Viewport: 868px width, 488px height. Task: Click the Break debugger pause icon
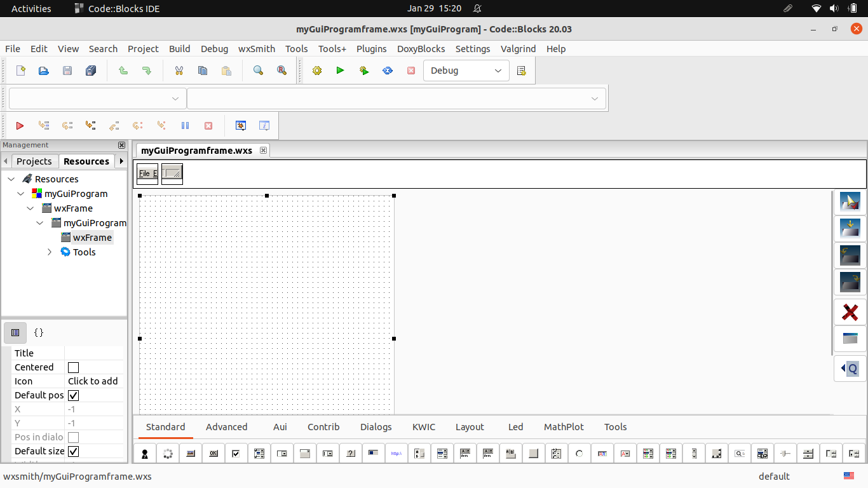click(x=185, y=126)
